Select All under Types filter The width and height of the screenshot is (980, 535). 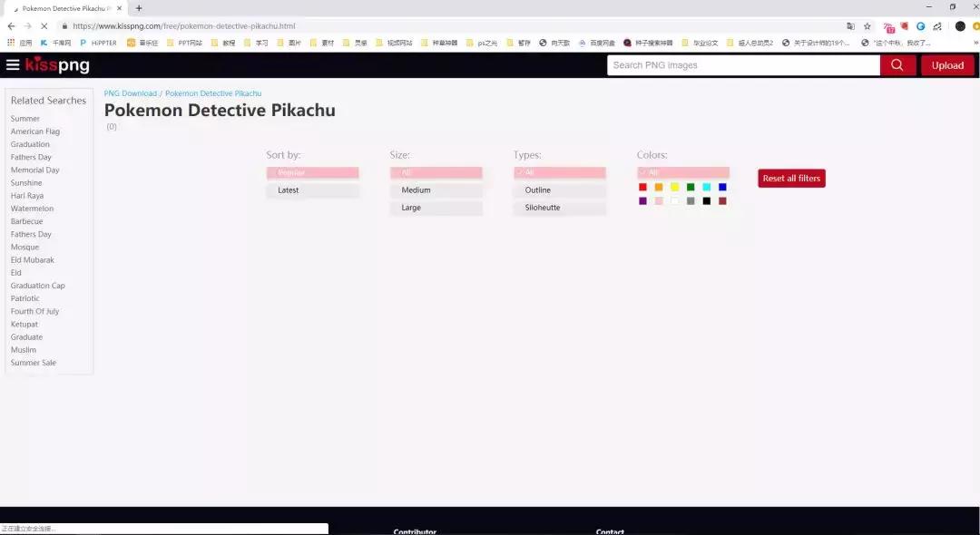(559, 172)
